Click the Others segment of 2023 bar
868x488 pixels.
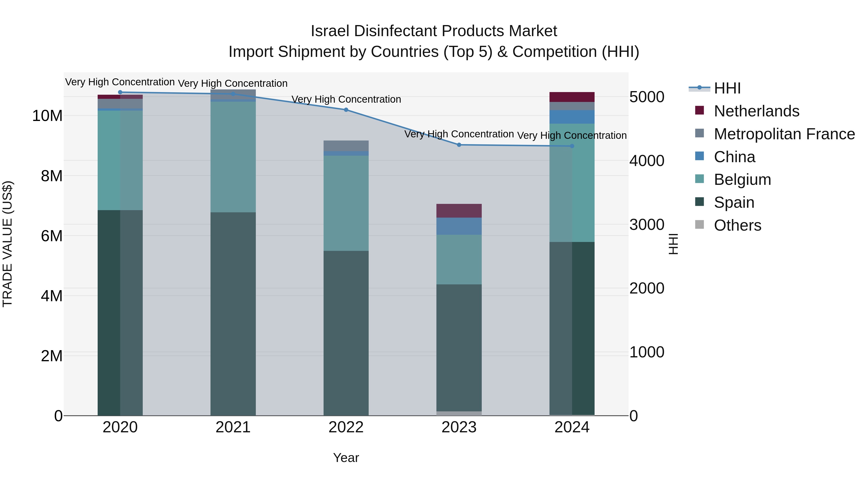(x=459, y=414)
